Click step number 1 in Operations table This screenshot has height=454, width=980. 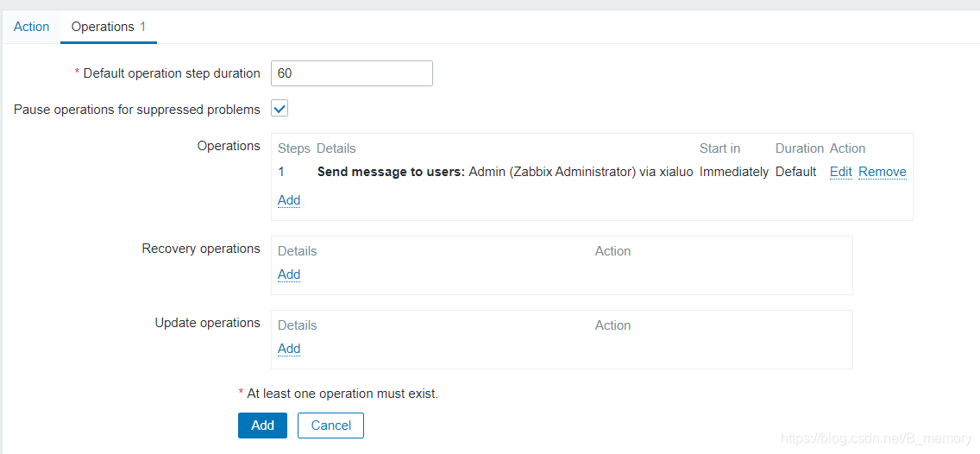(x=281, y=172)
